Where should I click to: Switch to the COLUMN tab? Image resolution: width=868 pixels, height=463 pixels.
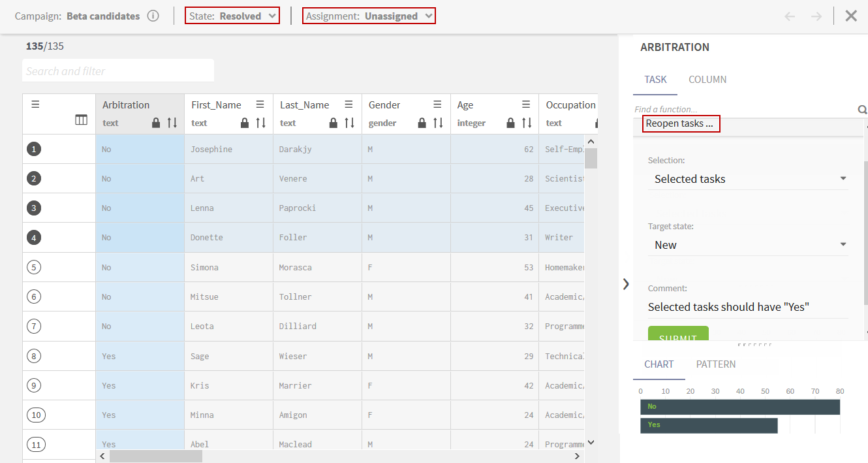pyautogui.click(x=707, y=80)
